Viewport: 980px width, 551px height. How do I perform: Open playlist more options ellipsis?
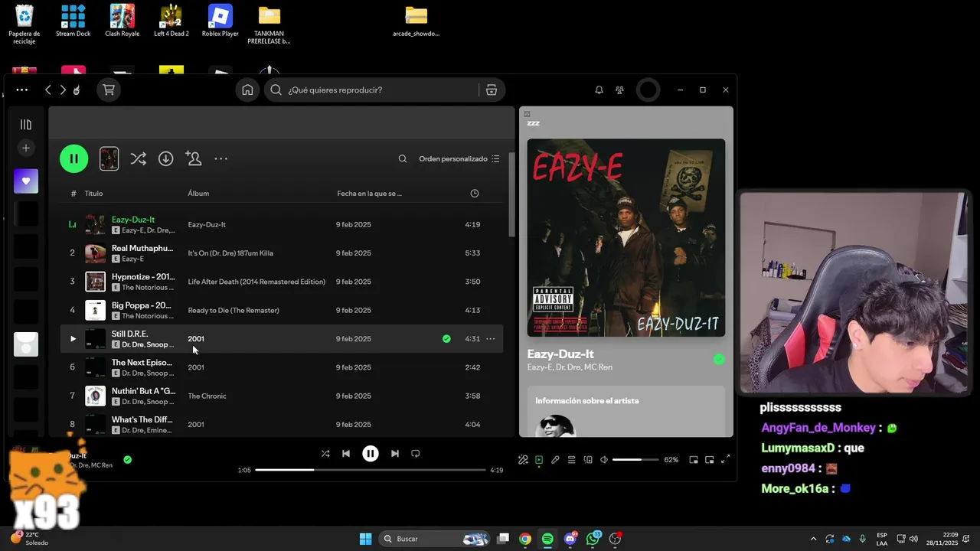click(x=220, y=158)
